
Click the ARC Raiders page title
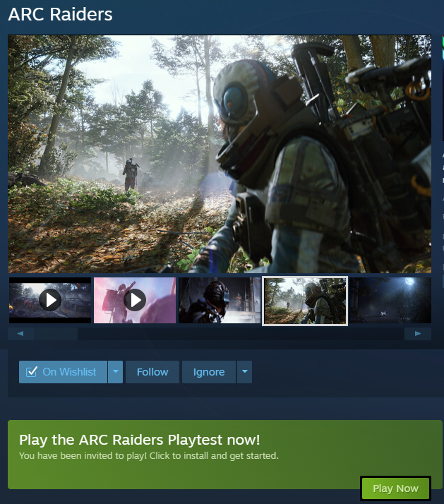[x=61, y=14]
